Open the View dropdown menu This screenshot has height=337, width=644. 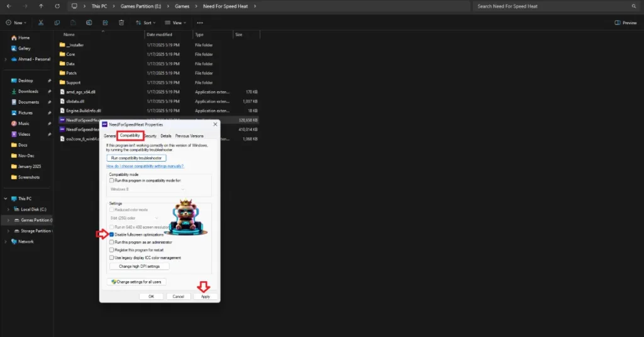tap(175, 23)
